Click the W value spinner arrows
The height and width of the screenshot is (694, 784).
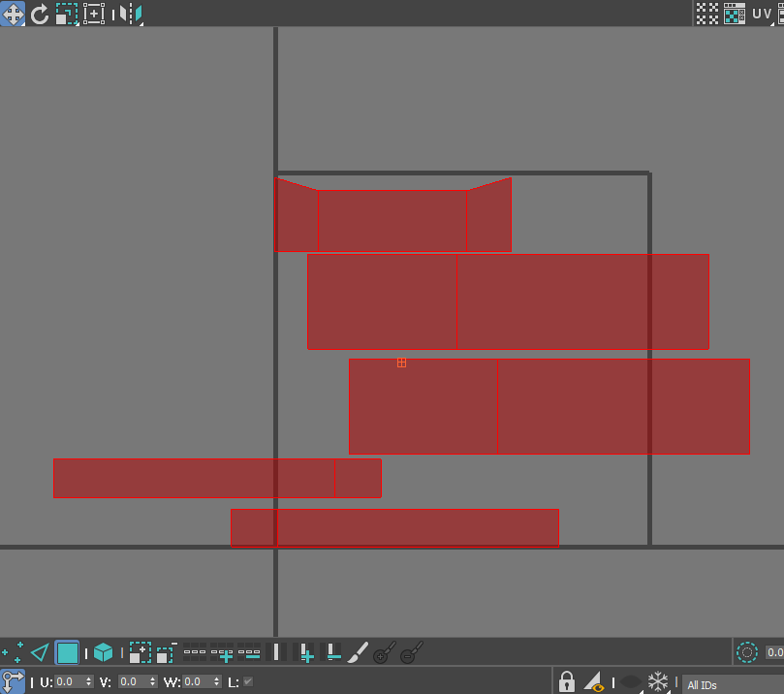tap(217, 681)
